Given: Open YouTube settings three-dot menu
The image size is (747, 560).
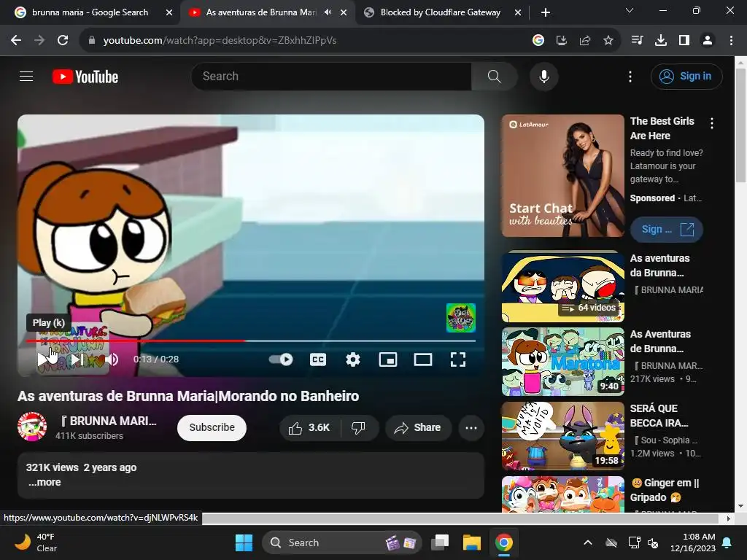Looking at the screenshot, I should pyautogui.click(x=630, y=76).
